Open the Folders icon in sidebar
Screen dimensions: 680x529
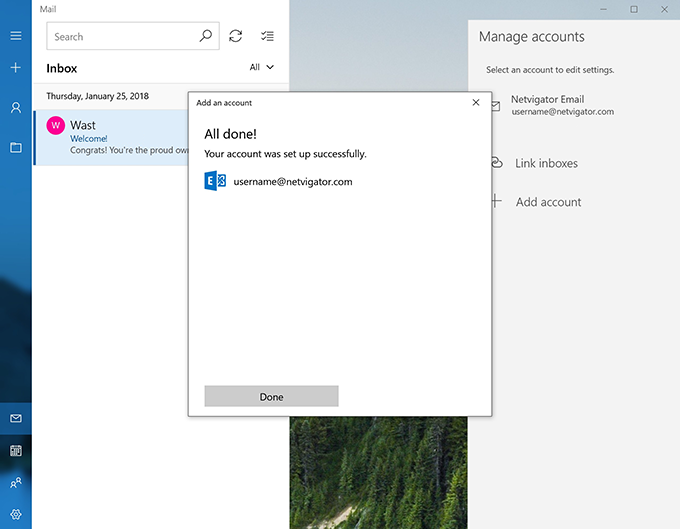point(16,147)
